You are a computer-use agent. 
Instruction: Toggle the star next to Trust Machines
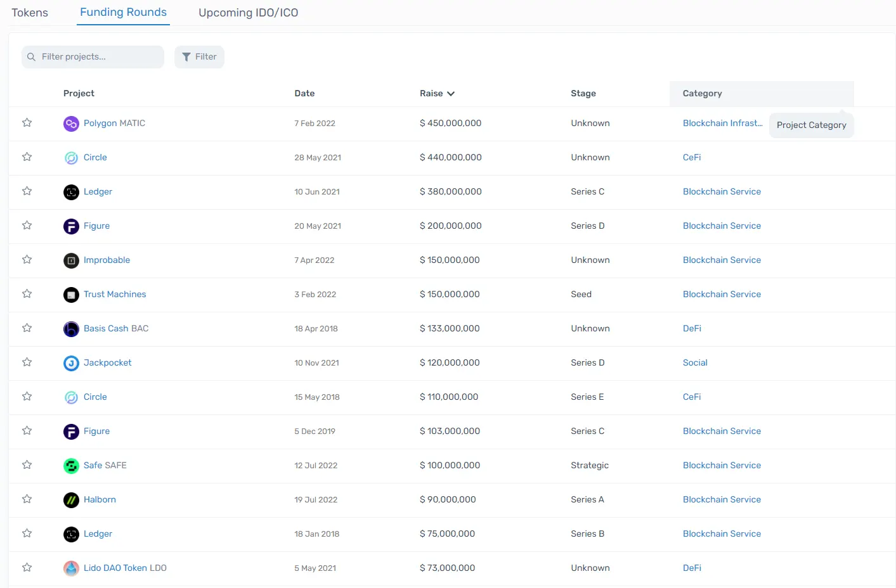(27, 294)
